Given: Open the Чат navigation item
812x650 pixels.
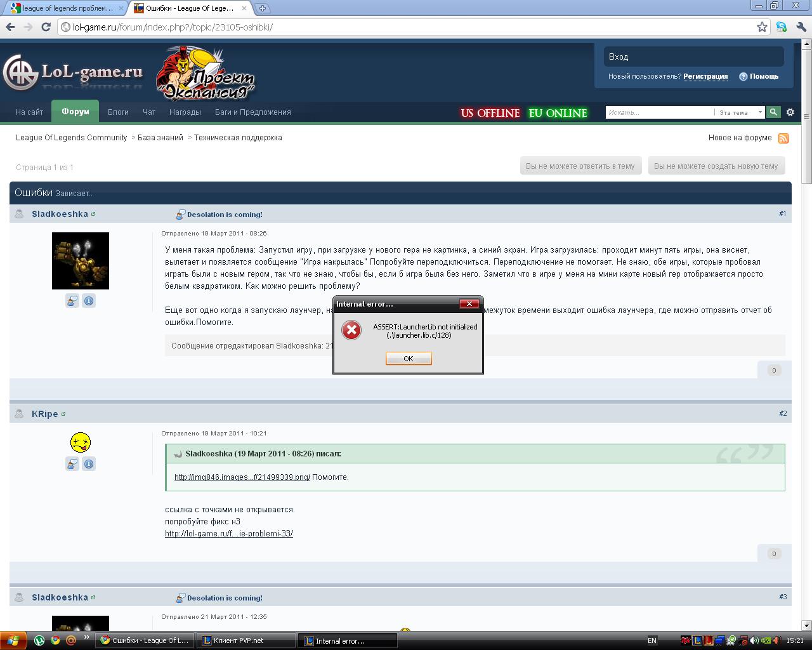Looking at the screenshot, I should [x=149, y=112].
